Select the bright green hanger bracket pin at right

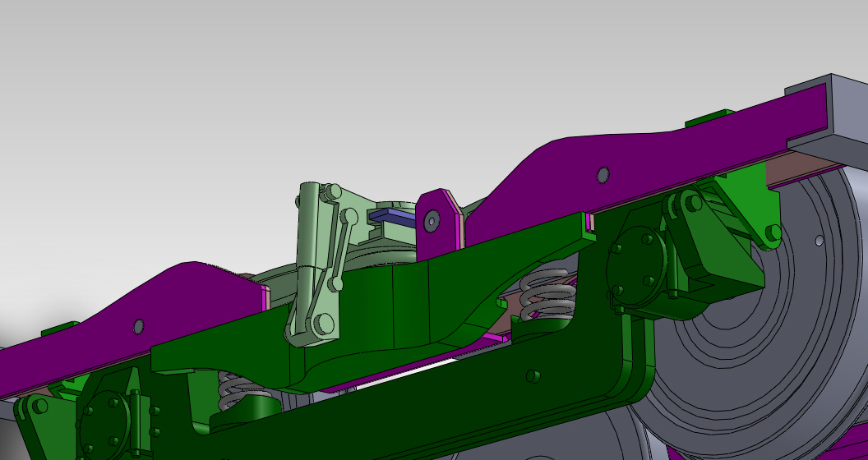pos(773,232)
